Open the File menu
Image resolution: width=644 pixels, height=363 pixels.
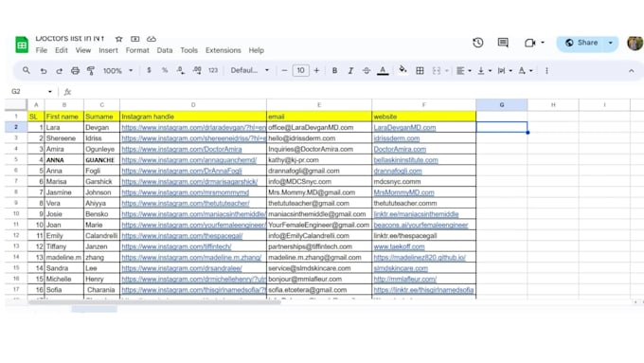pyautogui.click(x=41, y=50)
